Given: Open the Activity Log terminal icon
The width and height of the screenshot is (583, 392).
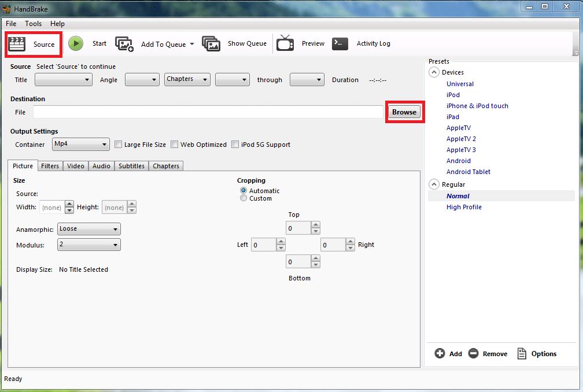Looking at the screenshot, I should (x=340, y=43).
